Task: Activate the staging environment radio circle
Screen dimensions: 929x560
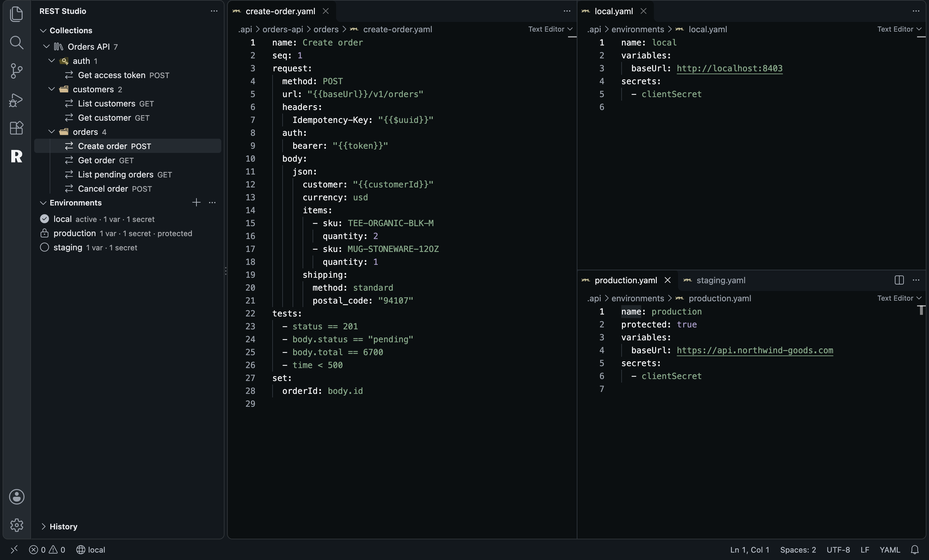Action: (x=45, y=247)
